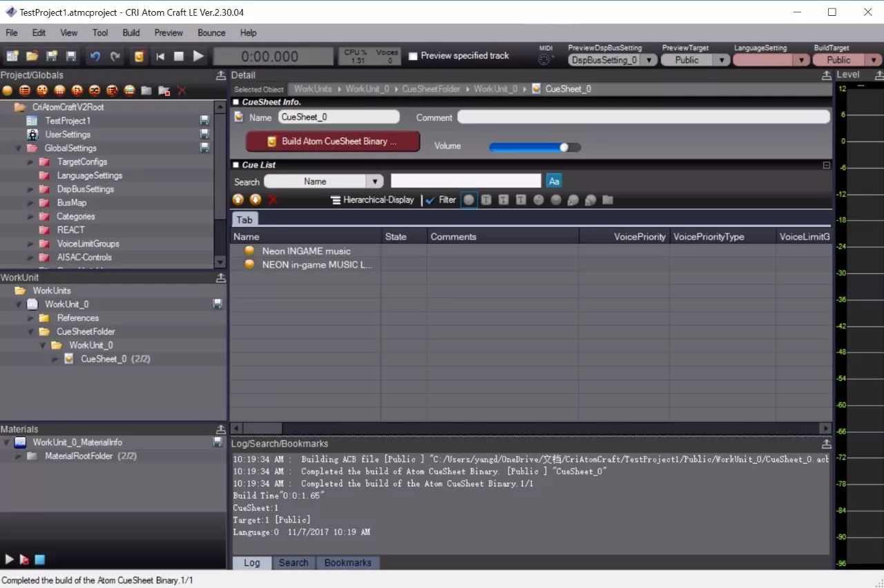Screen dimensions: 884x588
Task: Start playback with the play button
Action: (x=198, y=56)
